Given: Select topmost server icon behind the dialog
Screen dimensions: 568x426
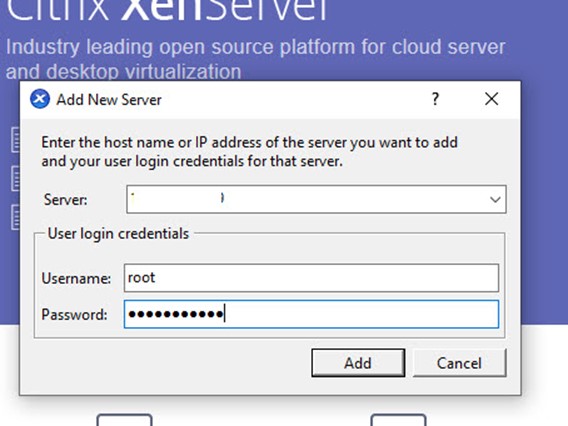Looking at the screenshot, I should [15, 140].
